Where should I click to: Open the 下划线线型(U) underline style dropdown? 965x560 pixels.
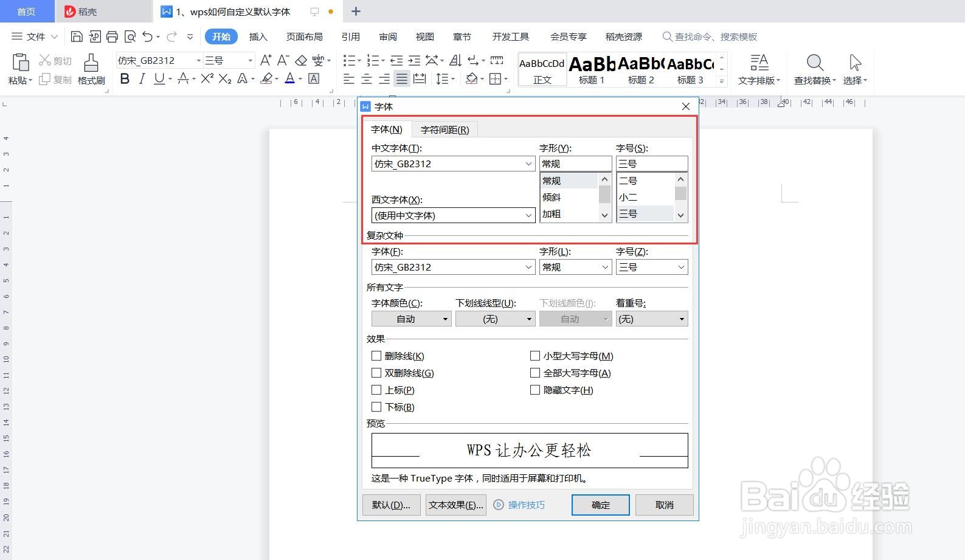click(495, 319)
